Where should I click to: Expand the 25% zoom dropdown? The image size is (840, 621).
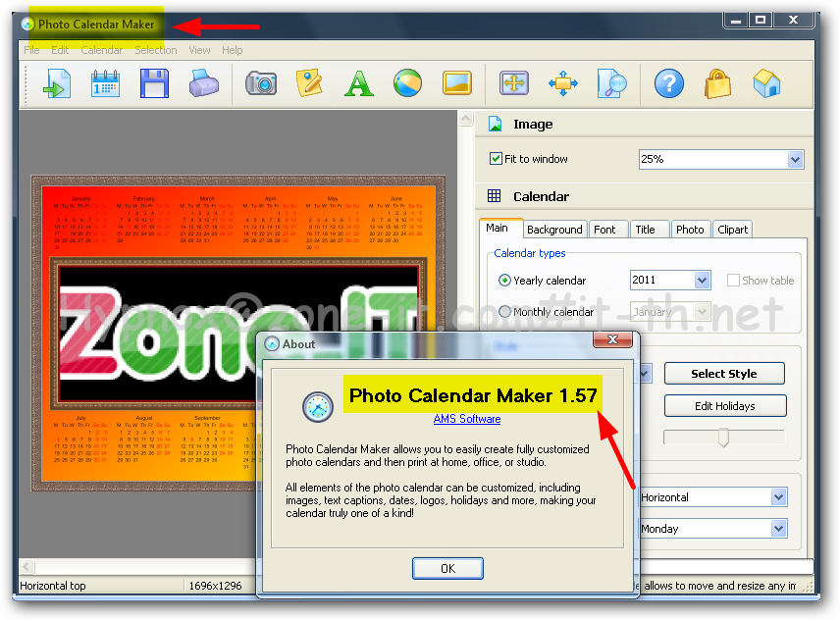click(795, 159)
